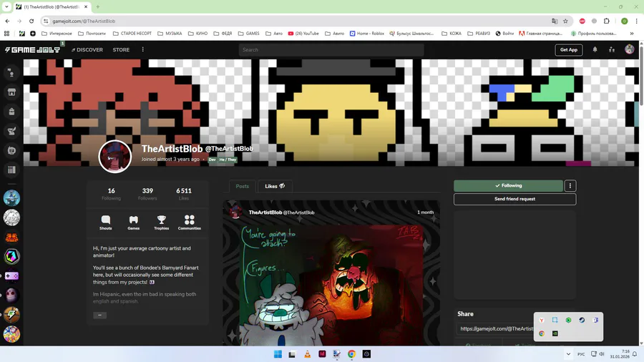The width and height of the screenshot is (644, 362).
Task: Open the hexagon rainbow community in sidebar
Action: pyautogui.click(x=11, y=257)
